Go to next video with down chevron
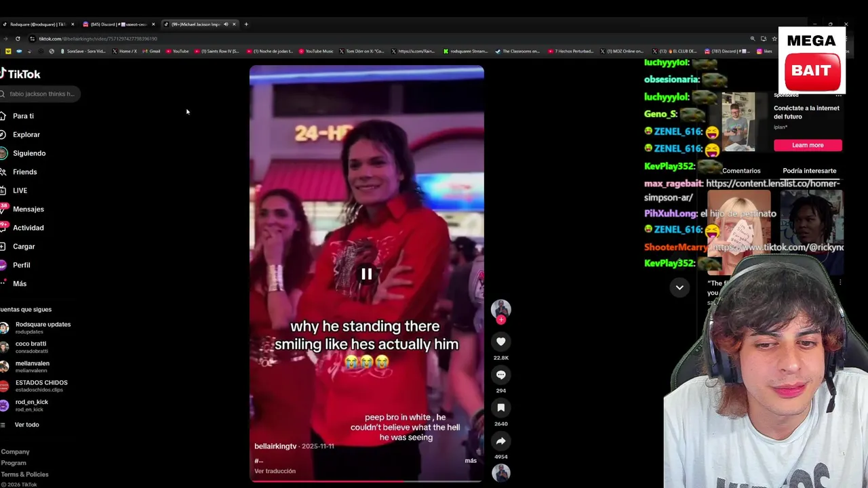868x488 pixels. tap(679, 287)
